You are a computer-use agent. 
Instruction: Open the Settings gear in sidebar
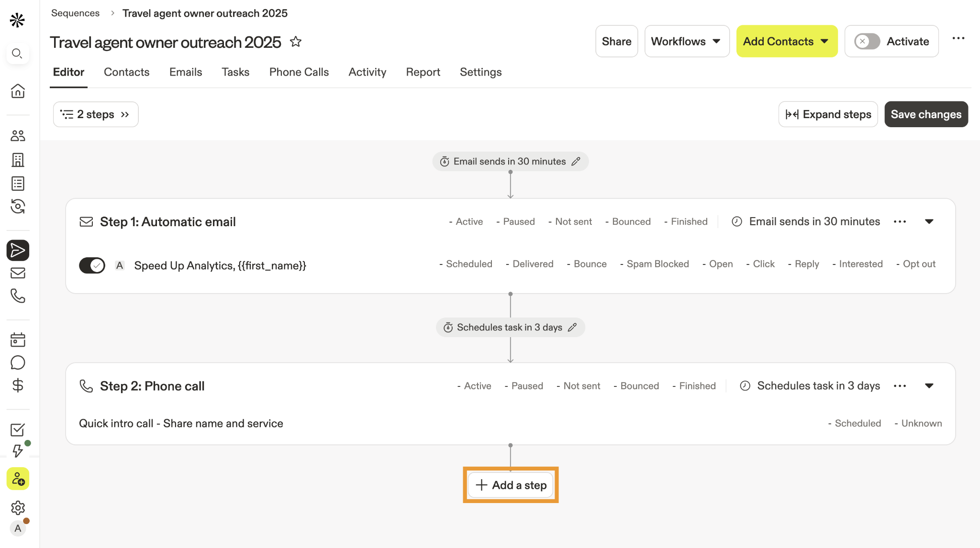pyautogui.click(x=18, y=507)
